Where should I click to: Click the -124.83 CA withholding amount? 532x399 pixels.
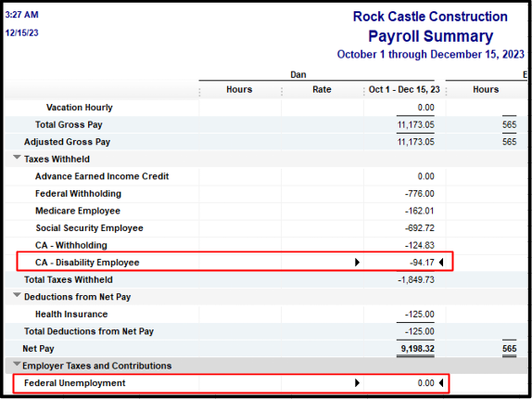coord(419,246)
